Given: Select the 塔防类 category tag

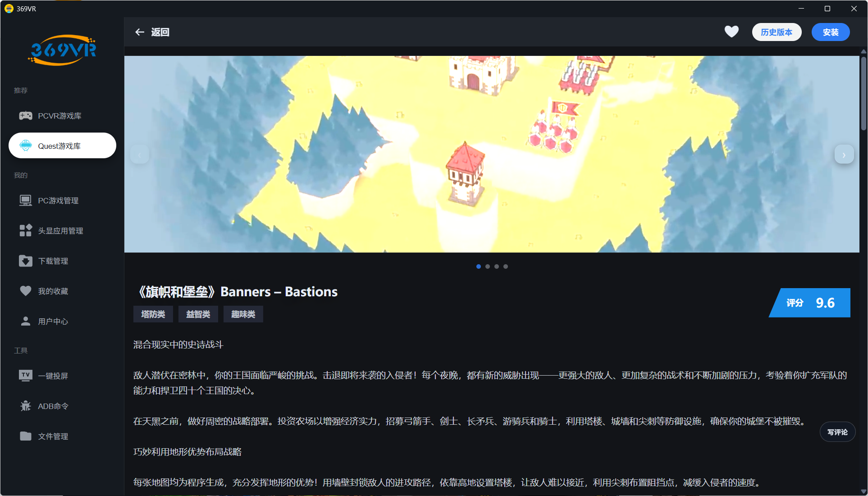Looking at the screenshot, I should coord(153,314).
